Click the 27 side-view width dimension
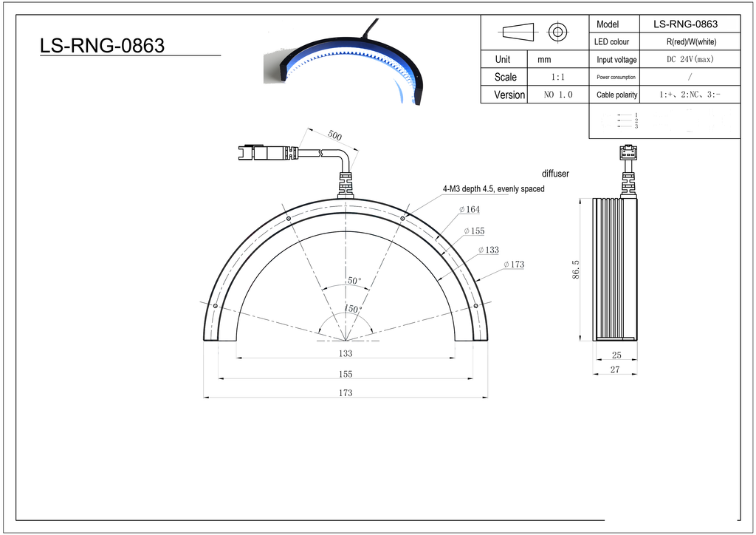 [615, 369]
